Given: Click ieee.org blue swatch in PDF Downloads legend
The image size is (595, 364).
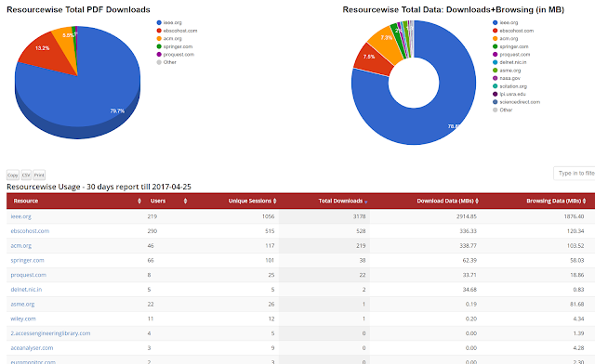Looking at the screenshot, I should pos(159,22).
